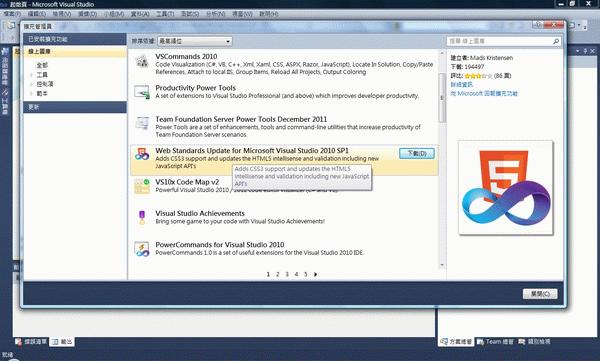Select VS10x Code Map v2 title

point(187,182)
